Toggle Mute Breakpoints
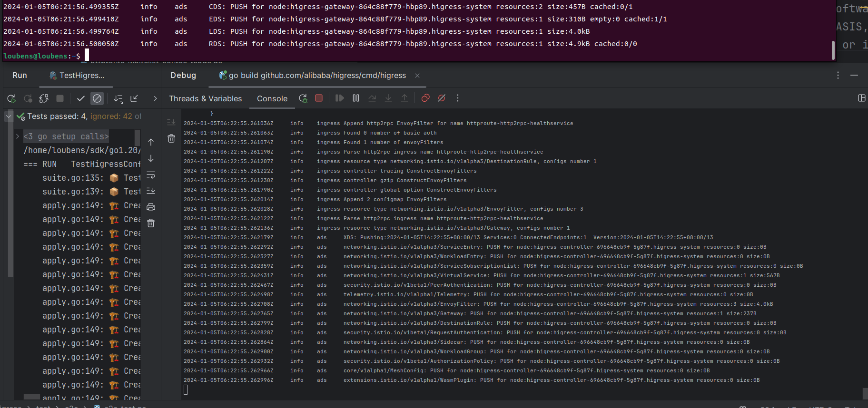 click(442, 98)
